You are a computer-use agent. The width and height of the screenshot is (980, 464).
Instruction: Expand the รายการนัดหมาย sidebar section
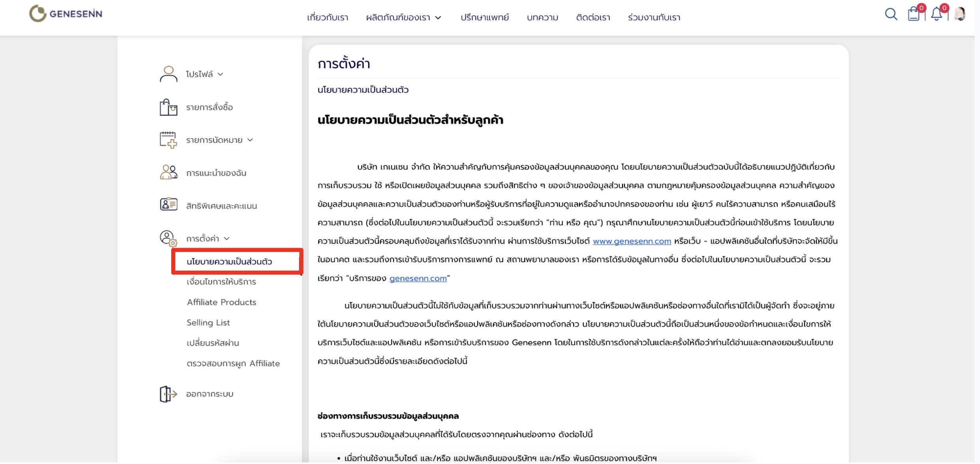[219, 140]
